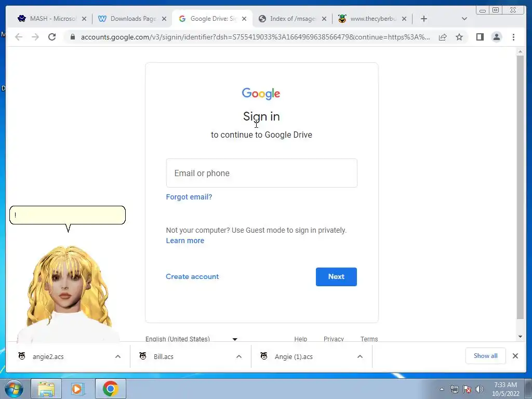Open Windows Media Player from taskbar
Screen dimensions: 532x399
tap(78, 389)
